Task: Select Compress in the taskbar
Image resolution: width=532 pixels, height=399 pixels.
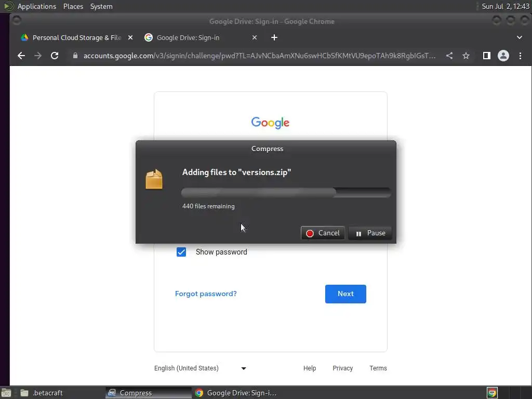Action: (148, 393)
